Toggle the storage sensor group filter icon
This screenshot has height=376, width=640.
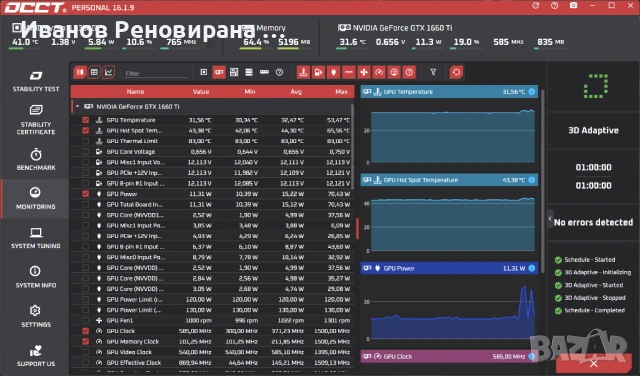pos(249,72)
